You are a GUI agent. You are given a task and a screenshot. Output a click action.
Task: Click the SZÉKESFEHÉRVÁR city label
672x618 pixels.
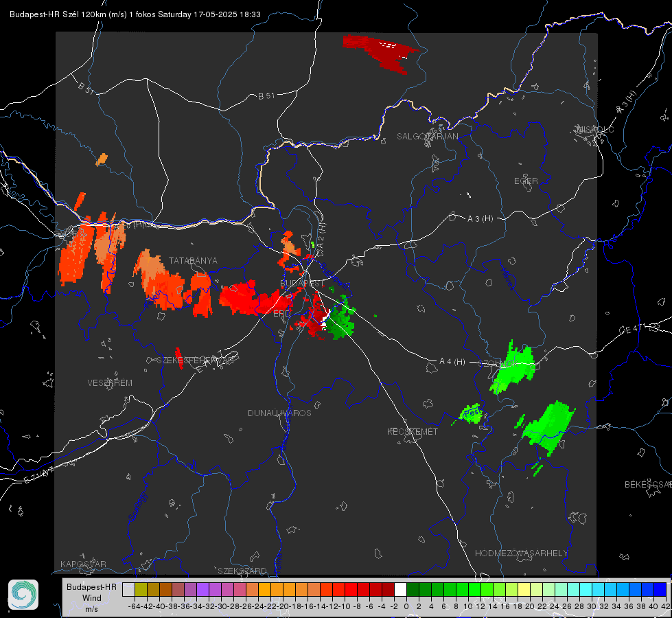(x=195, y=360)
